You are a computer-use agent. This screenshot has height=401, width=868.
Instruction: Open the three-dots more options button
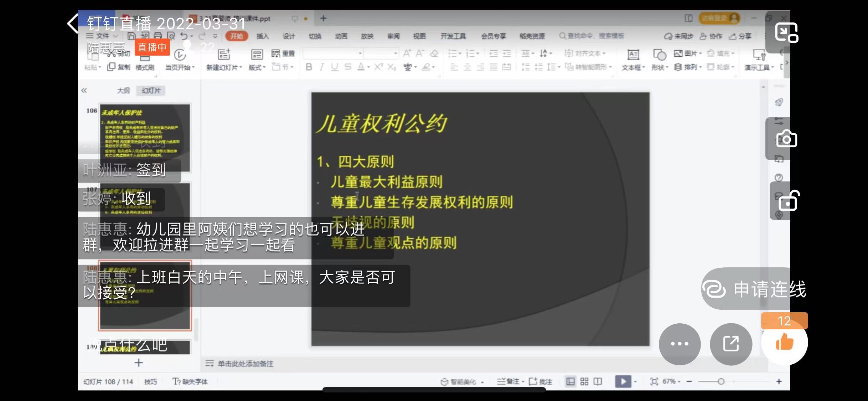(x=680, y=344)
